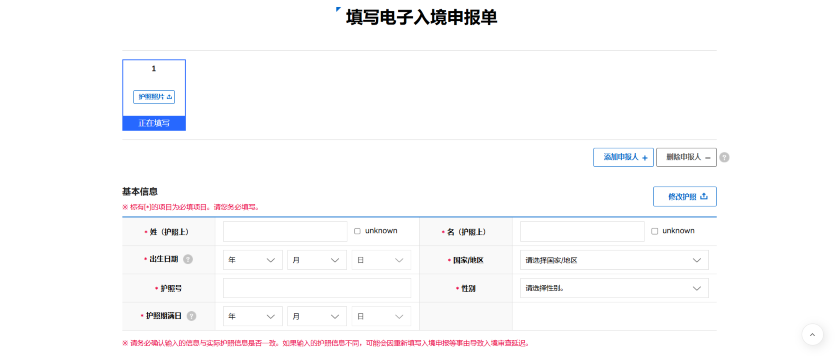Click the help icon next to 护照期满日
The height and width of the screenshot is (360, 836).
coord(191,316)
